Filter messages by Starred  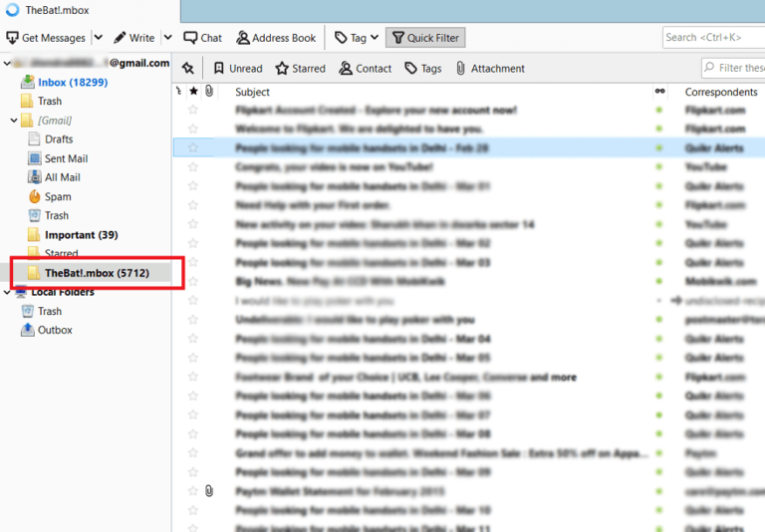tap(300, 69)
